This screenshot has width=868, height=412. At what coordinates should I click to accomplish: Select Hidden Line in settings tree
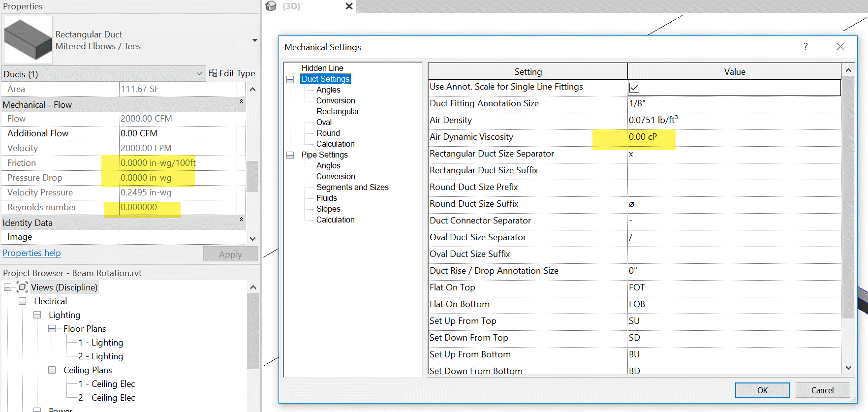point(322,68)
